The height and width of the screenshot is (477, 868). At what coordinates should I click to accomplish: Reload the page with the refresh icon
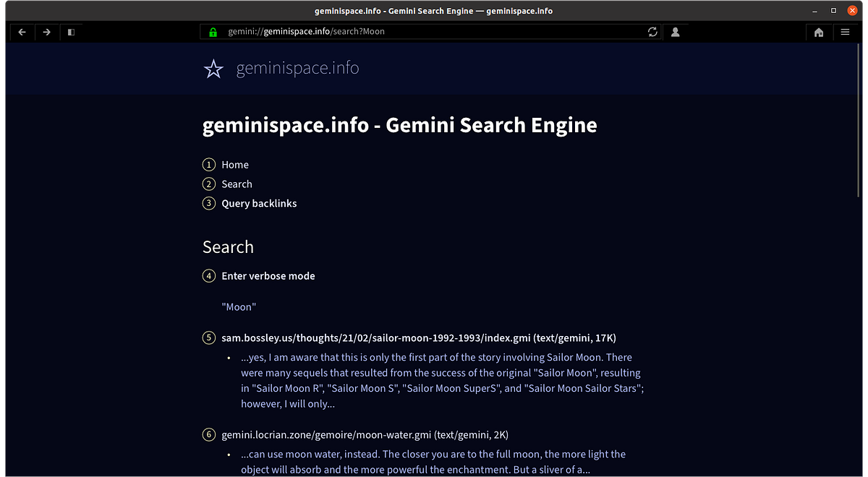(x=652, y=32)
